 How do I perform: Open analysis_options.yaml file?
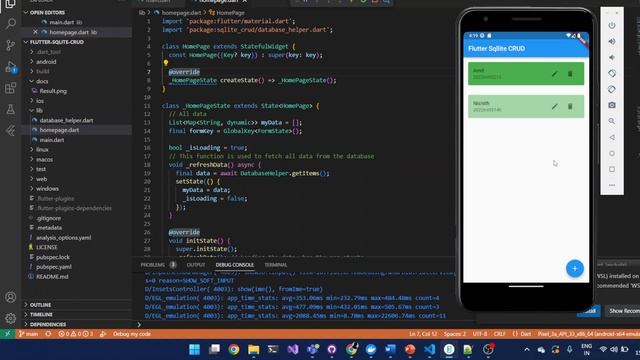tap(63, 238)
